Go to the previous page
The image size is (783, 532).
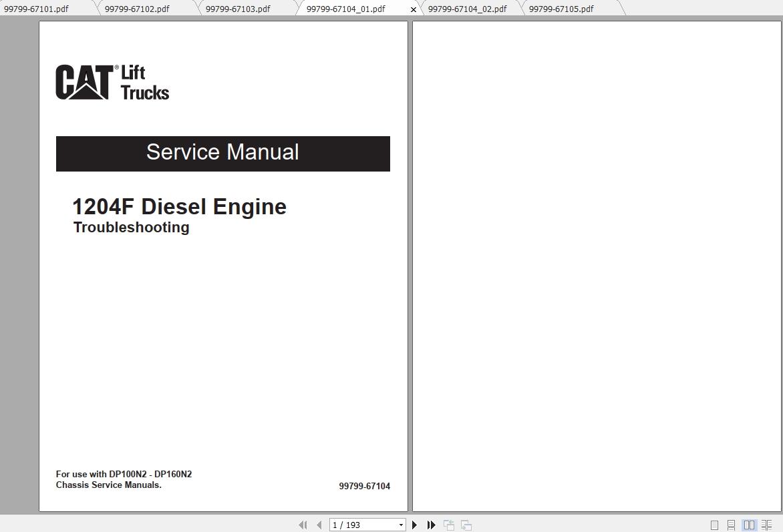click(319, 525)
